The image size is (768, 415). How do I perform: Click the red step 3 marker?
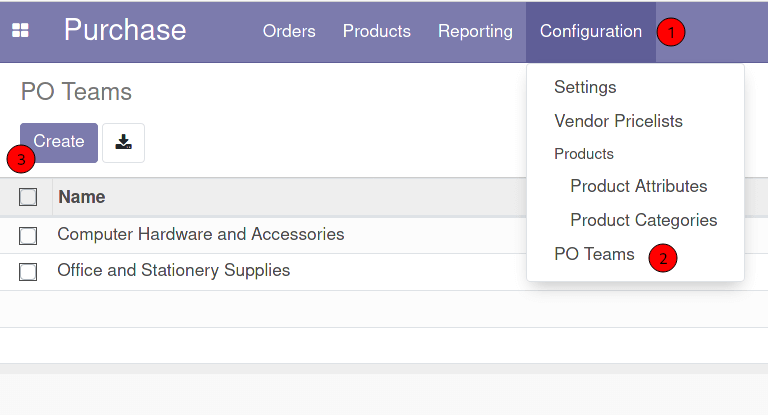21,159
